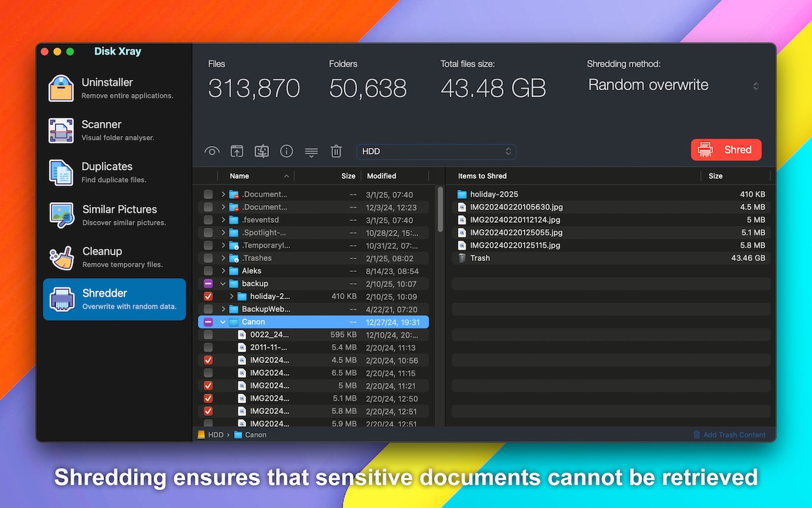Click the Canon folder icon in the file tree

(x=234, y=322)
